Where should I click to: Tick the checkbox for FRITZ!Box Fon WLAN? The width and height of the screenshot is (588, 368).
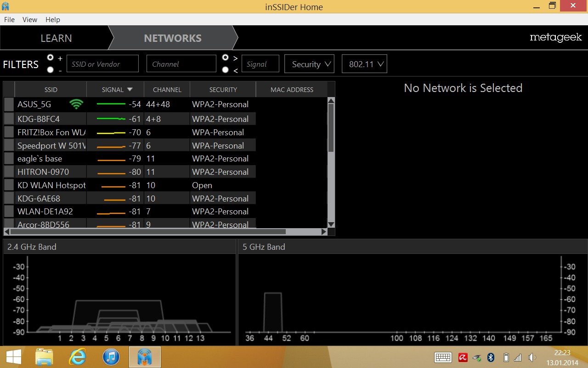pyautogui.click(x=9, y=132)
